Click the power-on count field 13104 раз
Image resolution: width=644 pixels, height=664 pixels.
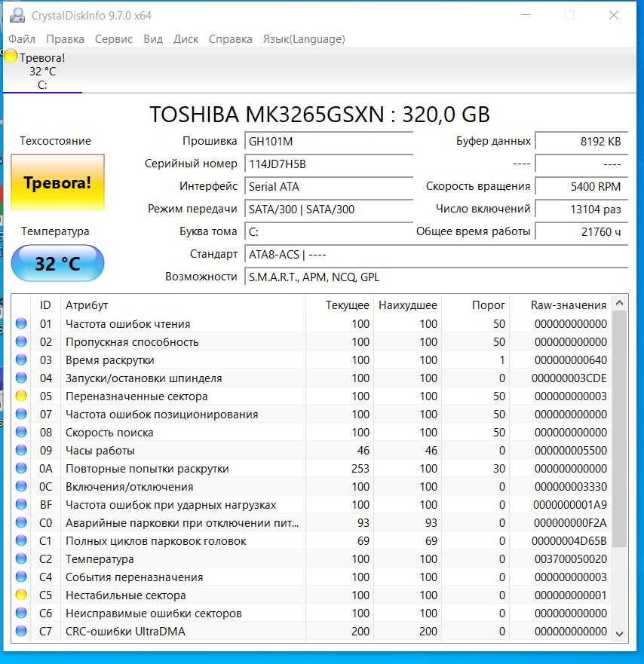[581, 210]
